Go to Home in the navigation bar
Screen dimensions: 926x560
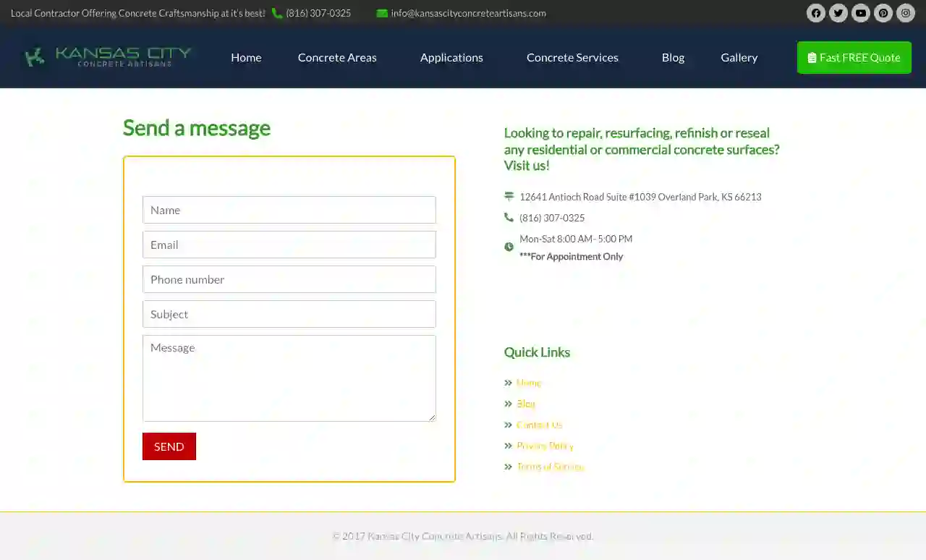(x=246, y=57)
